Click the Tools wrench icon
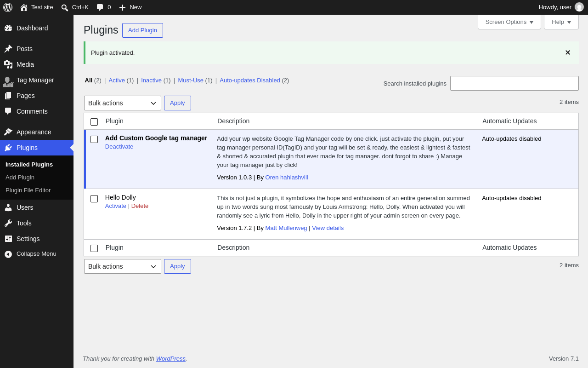Screen dimensions: 588x368 (8, 223)
